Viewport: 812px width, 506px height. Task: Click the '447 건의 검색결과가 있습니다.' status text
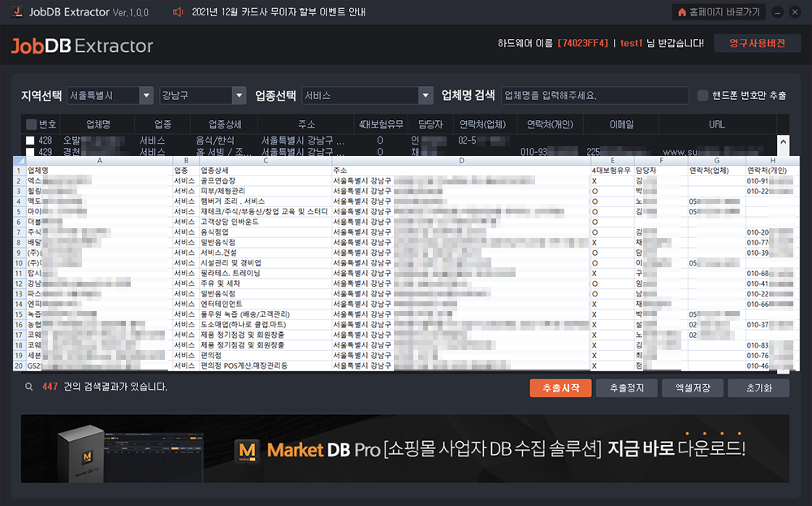coord(105,387)
